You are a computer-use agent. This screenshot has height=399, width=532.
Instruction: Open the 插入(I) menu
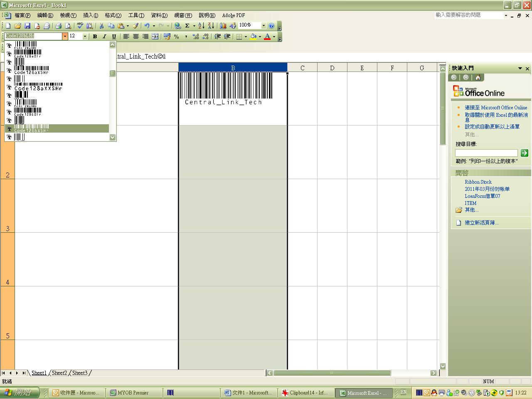click(91, 15)
